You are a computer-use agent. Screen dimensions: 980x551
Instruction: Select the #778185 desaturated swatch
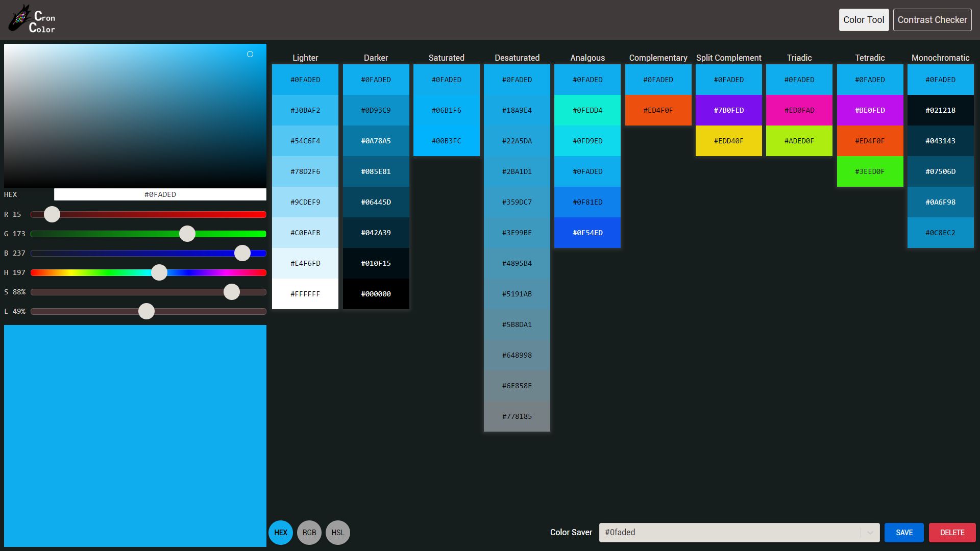(x=517, y=416)
